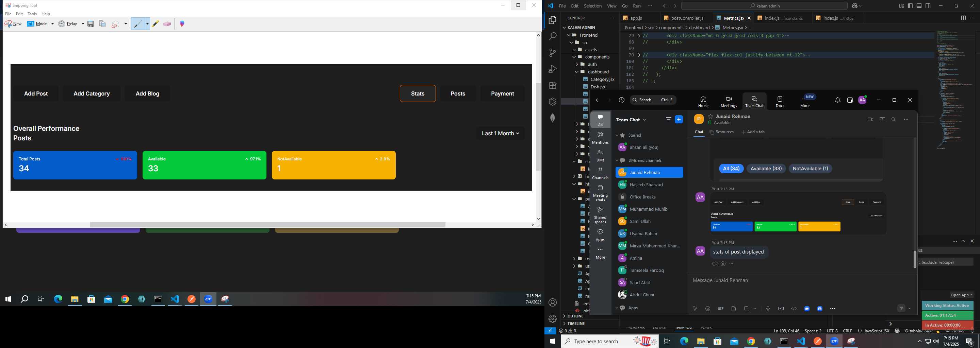Click Add a tab in Zoom chat
The height and width of the screenshot is (348, 980).
coord(753,132)
